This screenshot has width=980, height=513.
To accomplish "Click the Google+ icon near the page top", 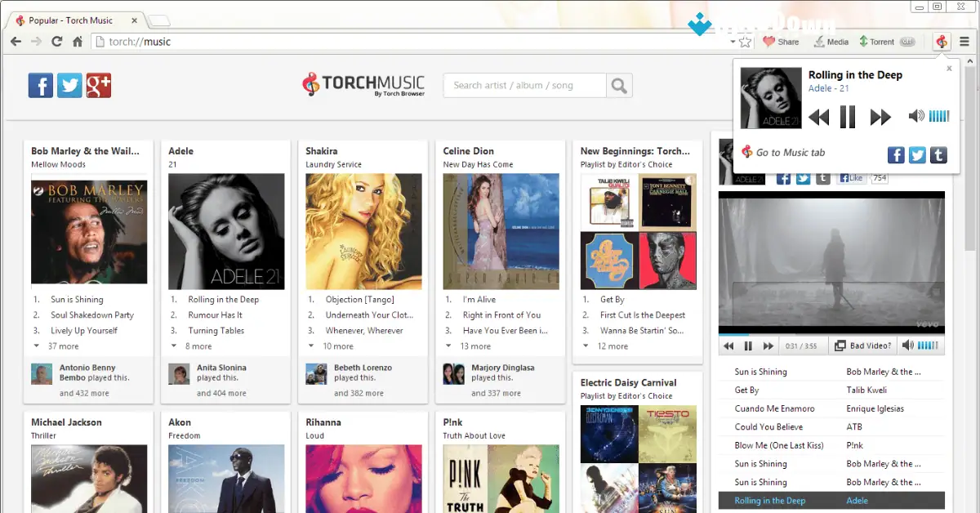I will click(99, 84).
